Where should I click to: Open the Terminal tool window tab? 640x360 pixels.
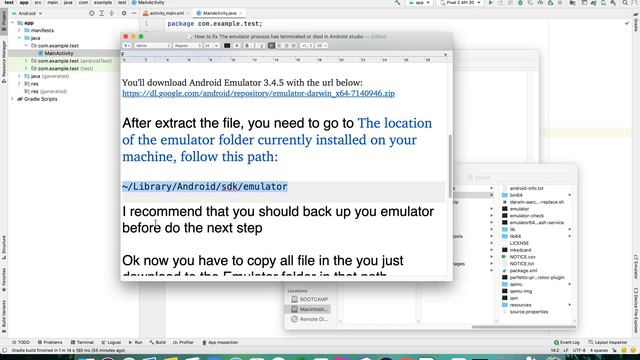click(82, 342)
